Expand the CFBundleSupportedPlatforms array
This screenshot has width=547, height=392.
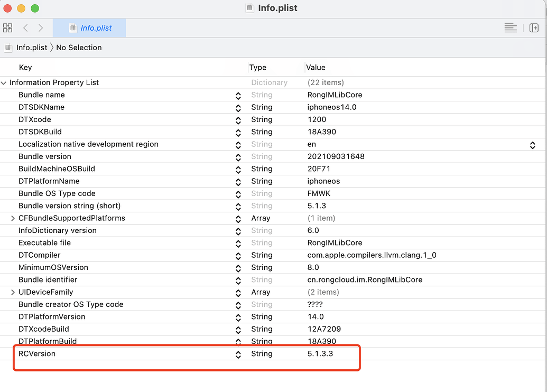[13, 218]
